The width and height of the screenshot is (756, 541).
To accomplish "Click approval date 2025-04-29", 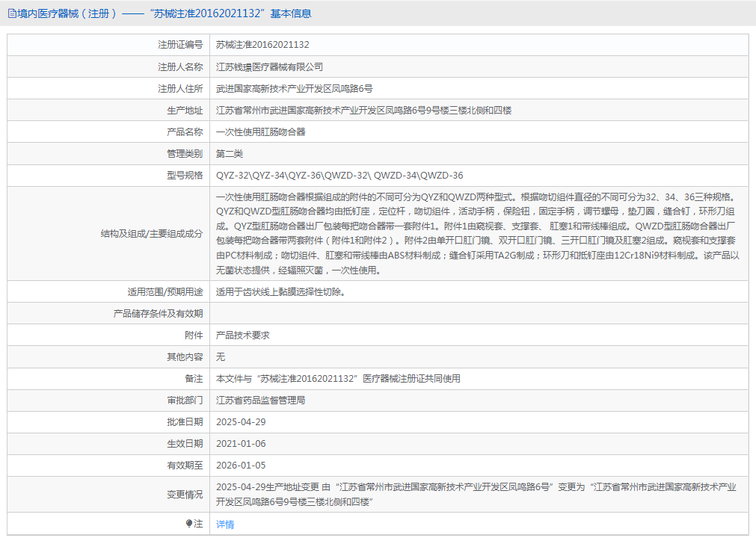I will [x=241, y=422].
